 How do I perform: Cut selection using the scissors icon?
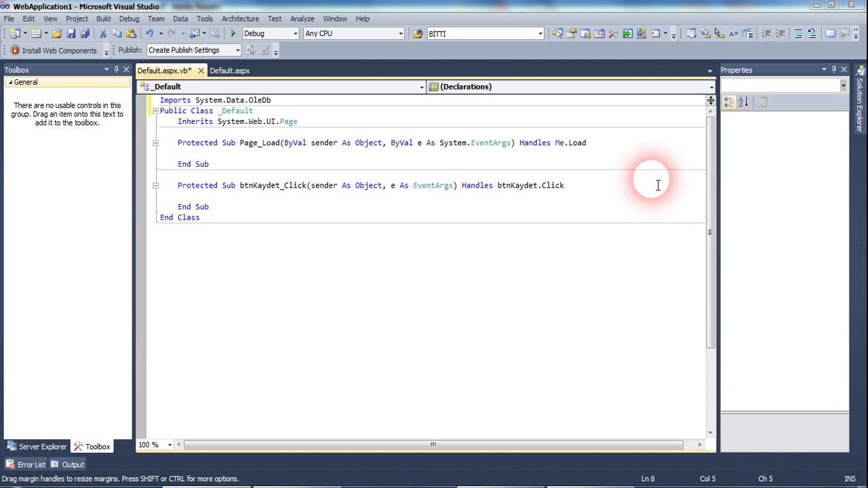point(103,33)
